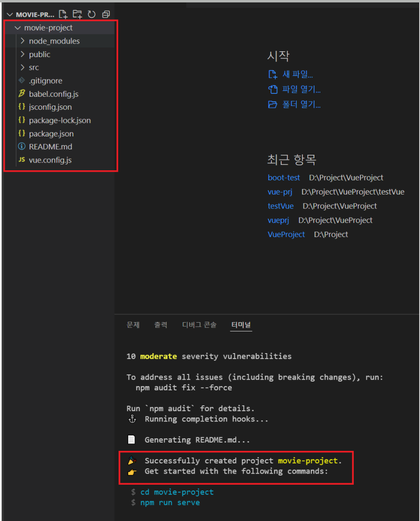Click the New File icon in explorer header
420x521 pixels.
pyautogui.click(x=63, y=15)
